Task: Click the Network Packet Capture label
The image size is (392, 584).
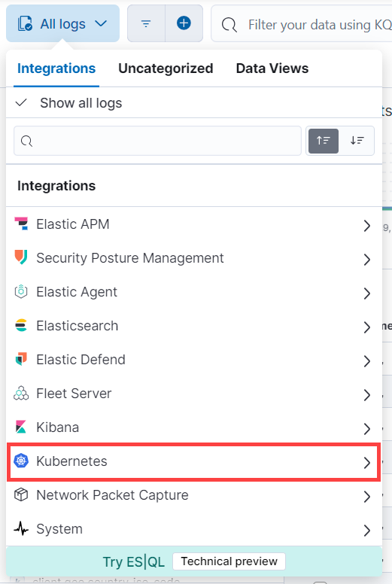Action: (x=112, y=495)
